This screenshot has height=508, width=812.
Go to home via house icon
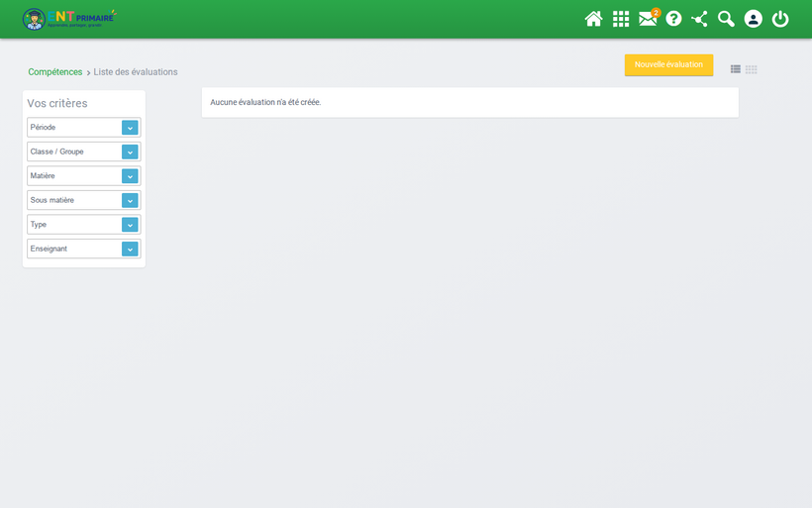pos(593,19)
